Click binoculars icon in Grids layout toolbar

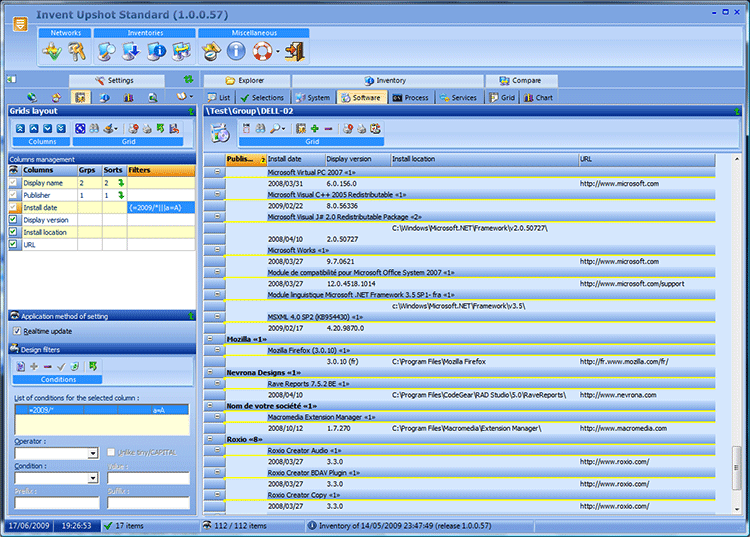coord(94,129)
